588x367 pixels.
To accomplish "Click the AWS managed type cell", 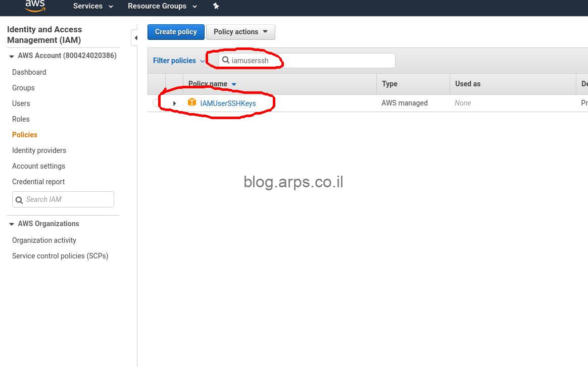I will tap(404, 103).
